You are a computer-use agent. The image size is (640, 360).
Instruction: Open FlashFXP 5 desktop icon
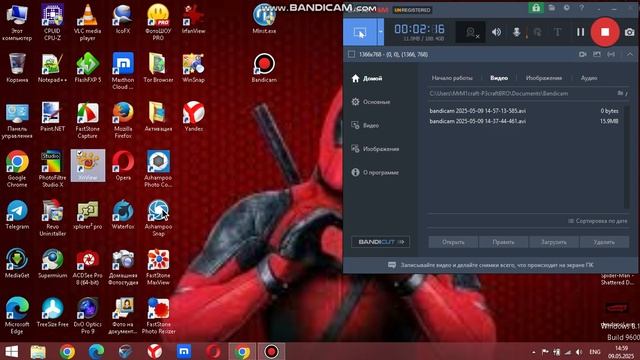click(87, 68)
